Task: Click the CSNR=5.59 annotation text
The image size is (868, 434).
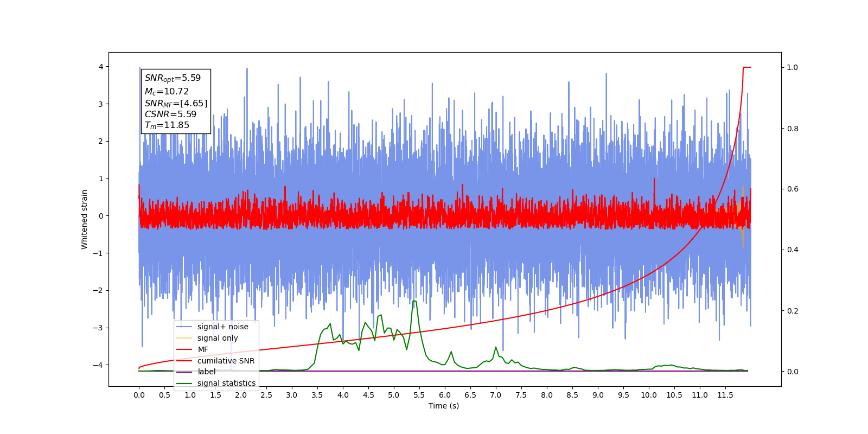Action: (x=170, y=114)
